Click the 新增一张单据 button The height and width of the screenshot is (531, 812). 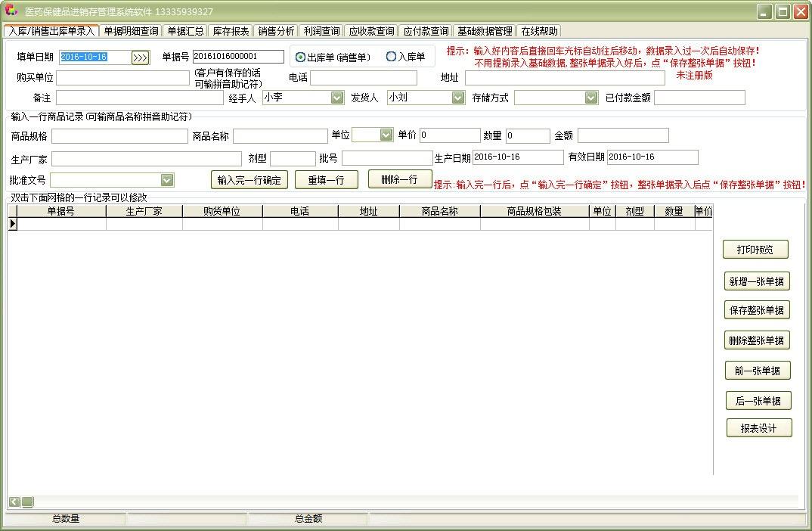756,281
